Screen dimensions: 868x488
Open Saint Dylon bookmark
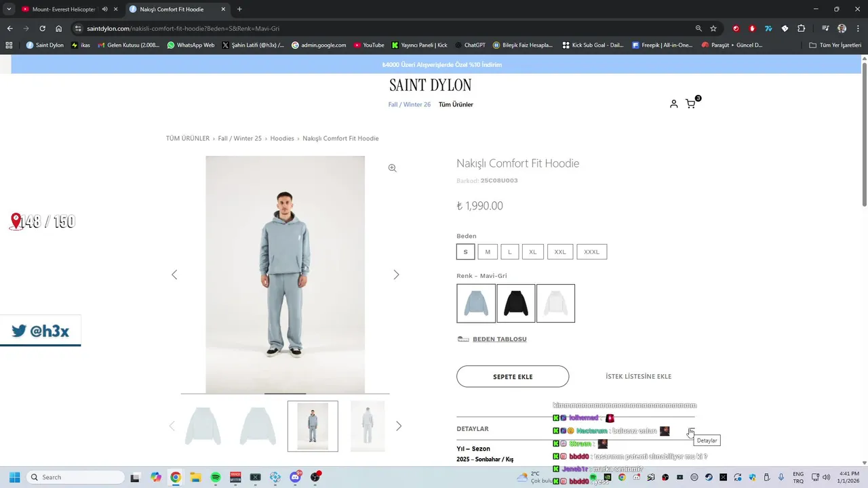[45, 45]
